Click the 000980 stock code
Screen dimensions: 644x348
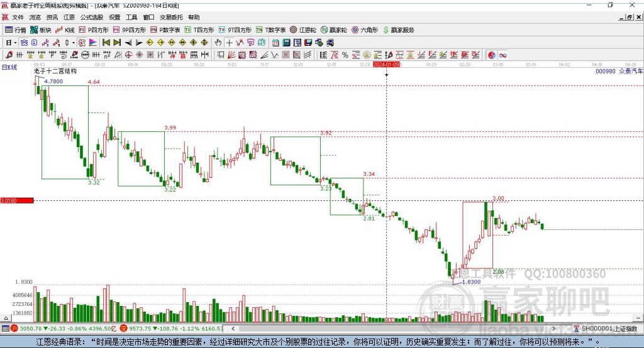coord(606,71)
